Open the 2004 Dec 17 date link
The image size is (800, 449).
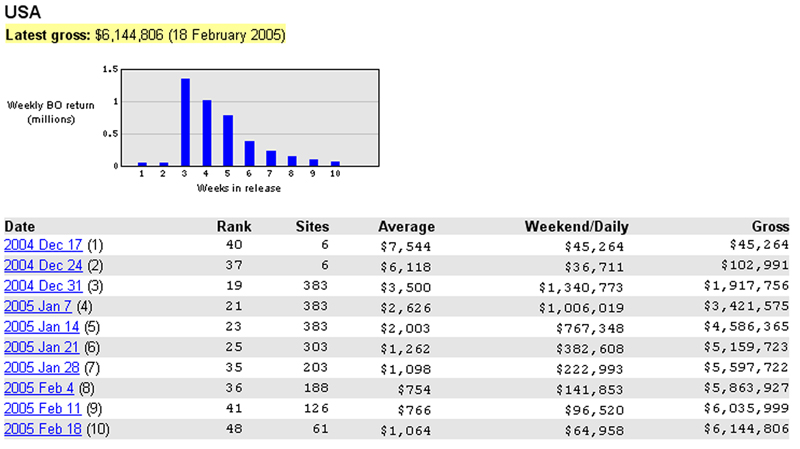coord(43,245)
